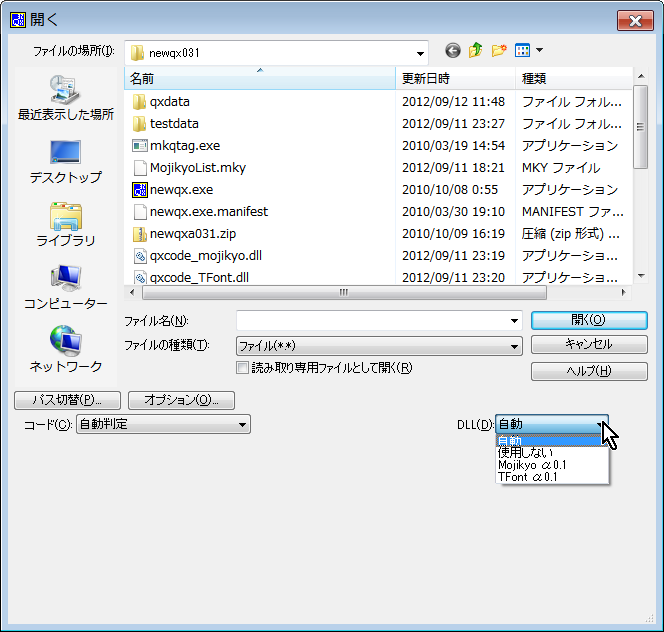
Task: Click MANIFEST ファ... type cell
Action: pyautogui.click(x=573, y=212)
